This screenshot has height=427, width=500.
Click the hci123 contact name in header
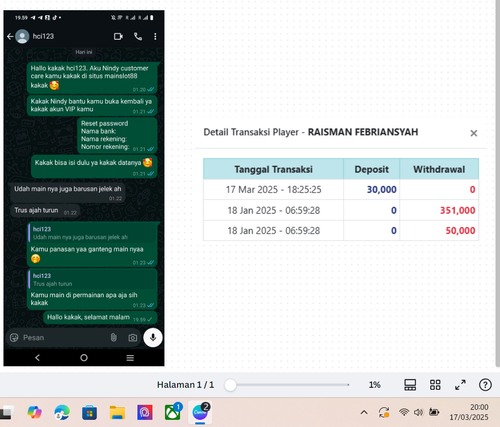pos(43,36)
